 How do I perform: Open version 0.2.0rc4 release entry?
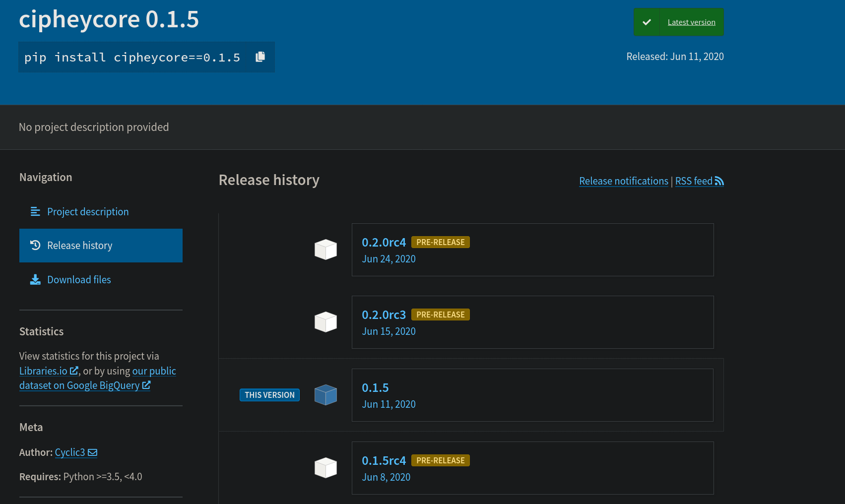pos(384,242)
